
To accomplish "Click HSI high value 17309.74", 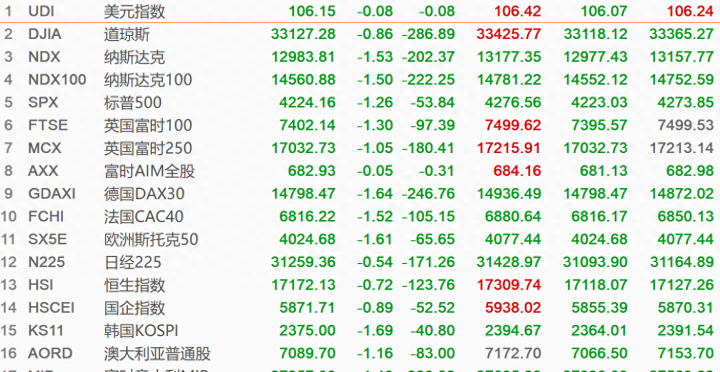I will [509, 285].
